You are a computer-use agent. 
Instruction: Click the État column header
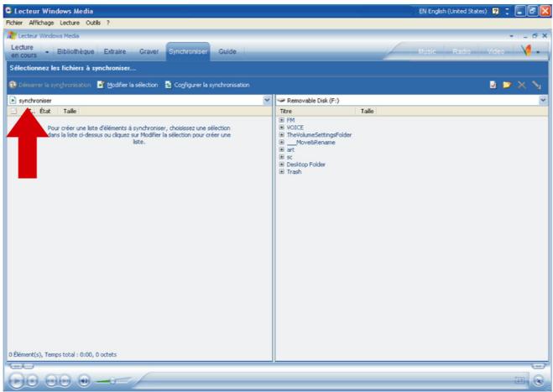pyautogui.click(x=44, y=111)
